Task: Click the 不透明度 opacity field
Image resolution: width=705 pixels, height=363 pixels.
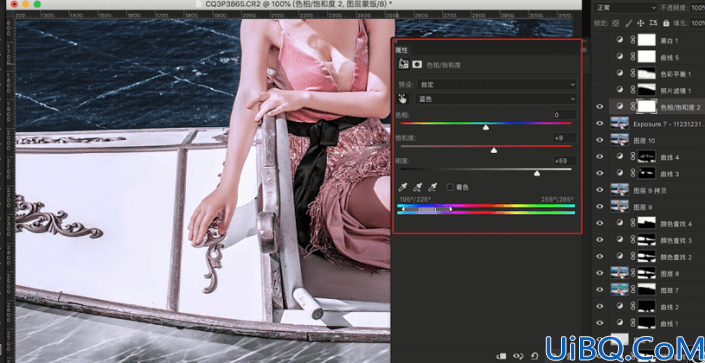Action: tap(698, 8)
